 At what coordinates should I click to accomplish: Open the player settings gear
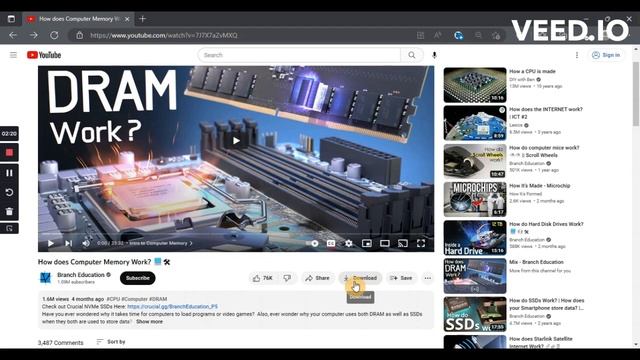tap(349, 243)
